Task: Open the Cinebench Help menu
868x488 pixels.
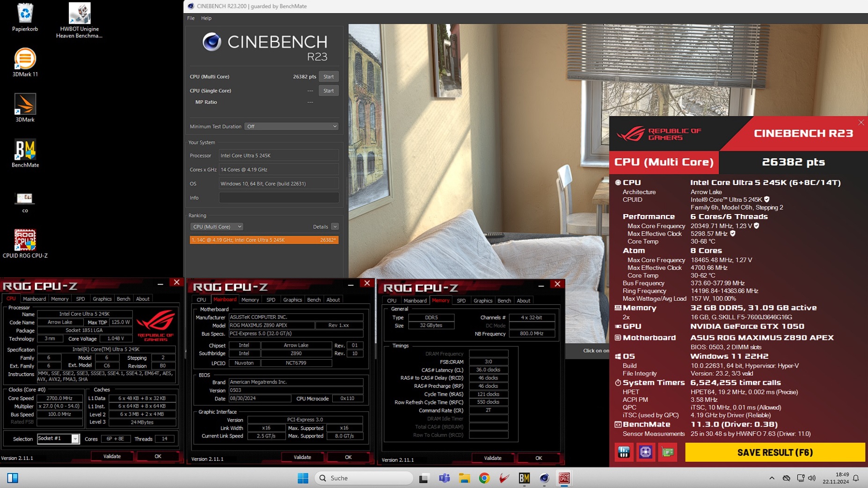Action: click(x=206, y=18)
